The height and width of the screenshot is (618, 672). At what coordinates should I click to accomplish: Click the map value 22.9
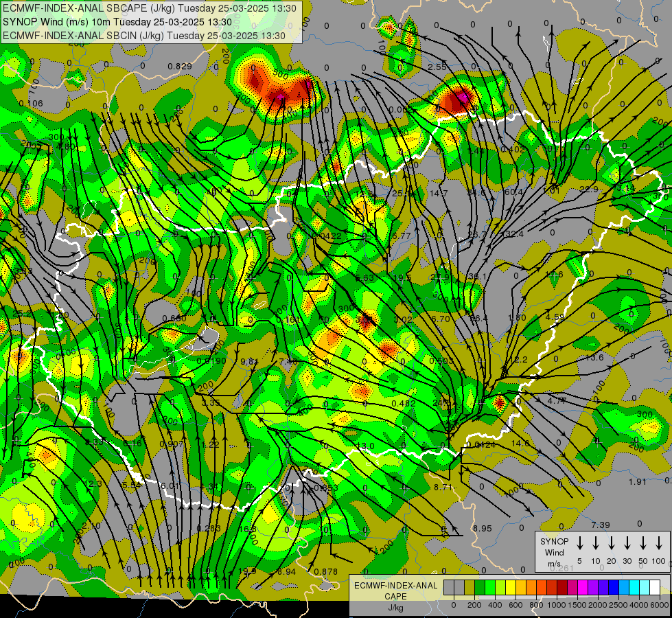pyautogui.click(x=588, y=189)
